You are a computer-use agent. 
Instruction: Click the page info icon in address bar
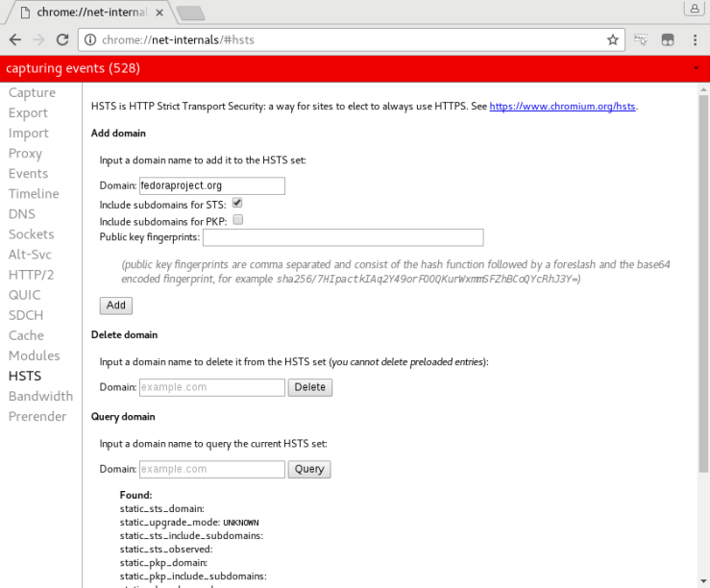(x=90, y=39)
